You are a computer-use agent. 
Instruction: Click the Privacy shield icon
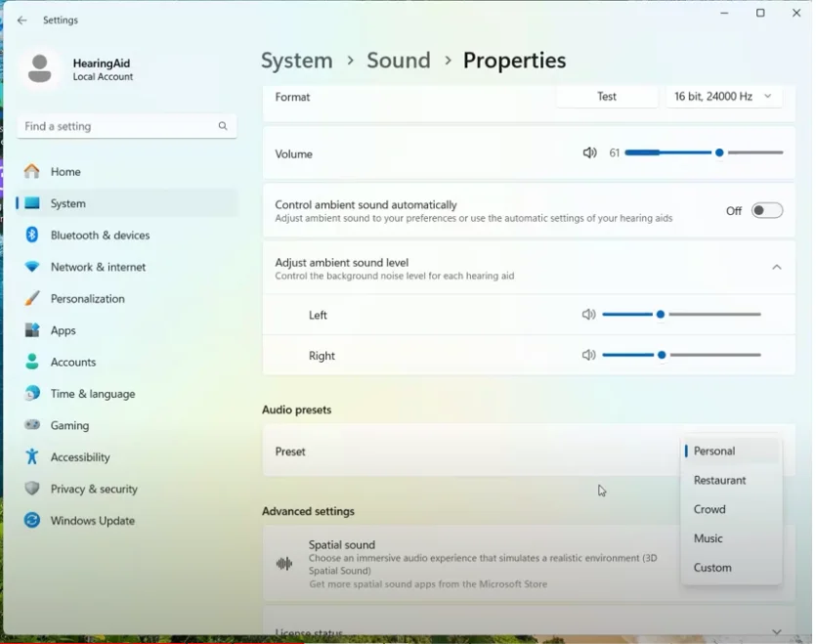click(x=31, y=489)
